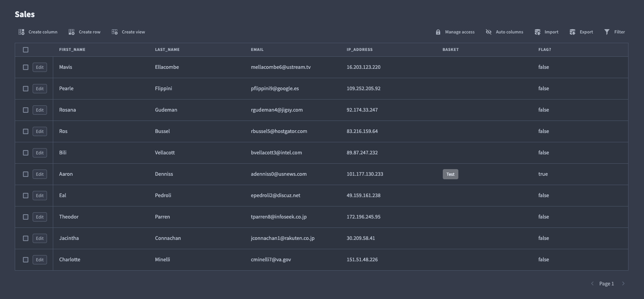Click the Filter funnel icon
644x299 pixels.
607,32
